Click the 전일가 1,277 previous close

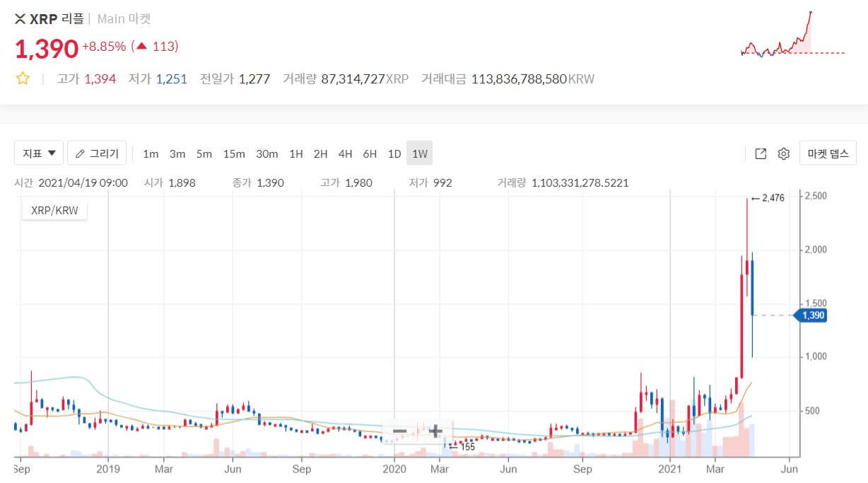[x=235, y=78]
